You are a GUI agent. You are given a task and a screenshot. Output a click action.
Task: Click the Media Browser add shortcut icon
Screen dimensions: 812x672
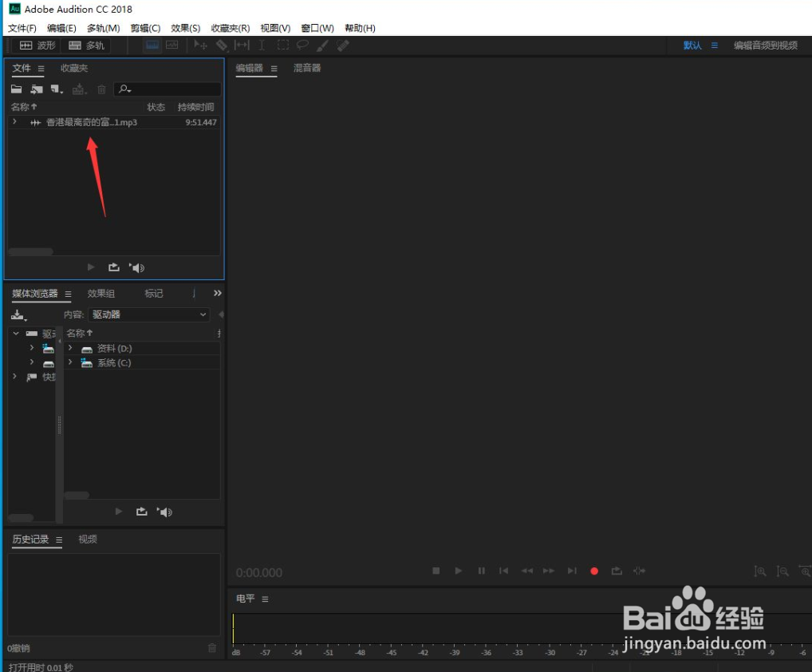point(18,315)
